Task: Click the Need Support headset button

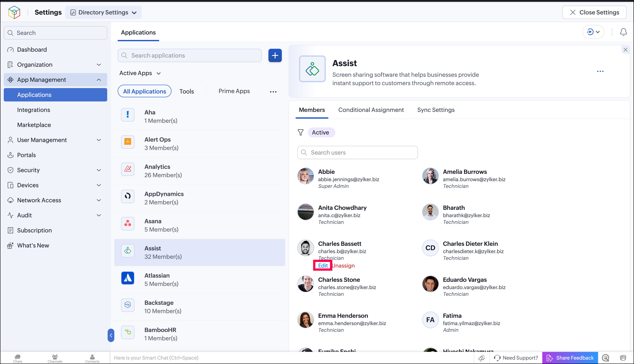Action: pyautogui.click(x=516, y=358)
